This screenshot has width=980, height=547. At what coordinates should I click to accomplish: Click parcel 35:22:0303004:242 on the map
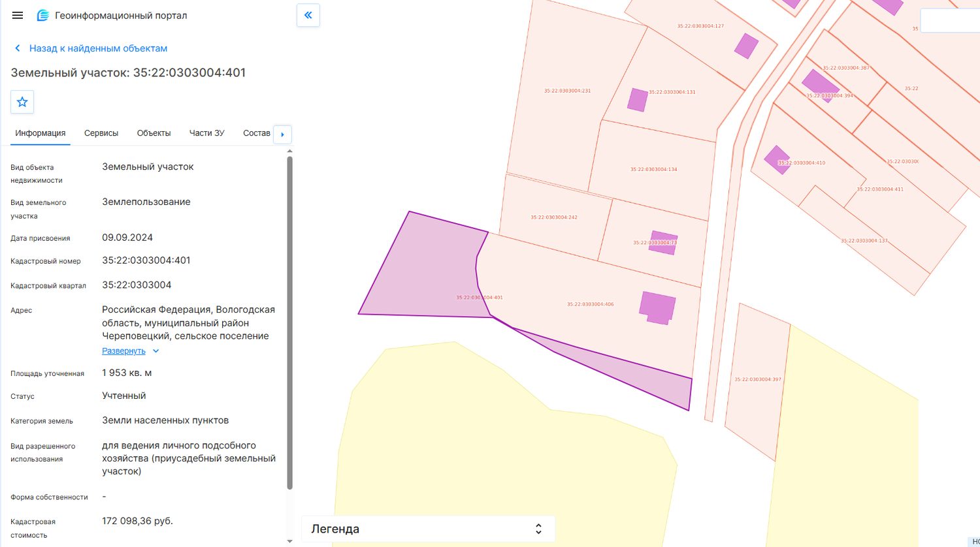pos(554,217)
